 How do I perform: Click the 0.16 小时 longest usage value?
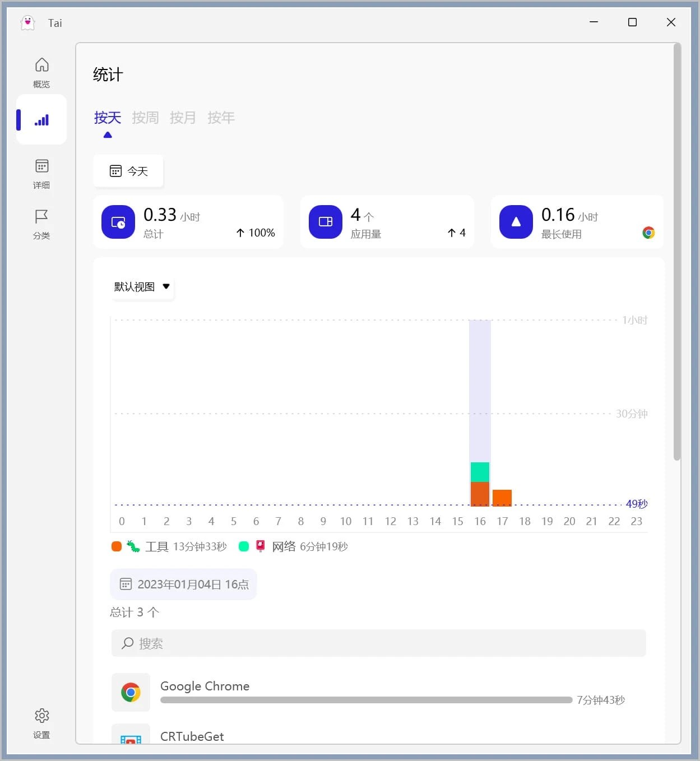569,215
